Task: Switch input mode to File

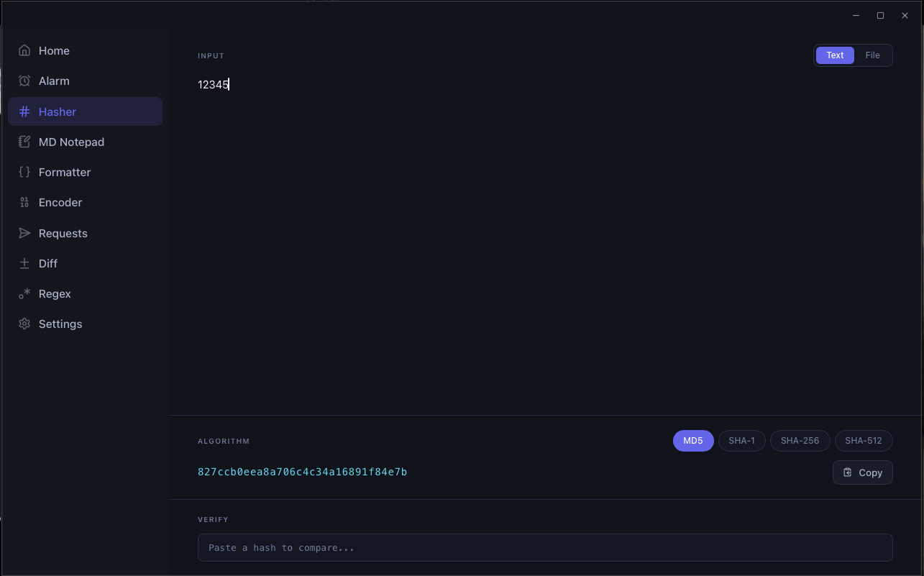Action: coord(872,55)
